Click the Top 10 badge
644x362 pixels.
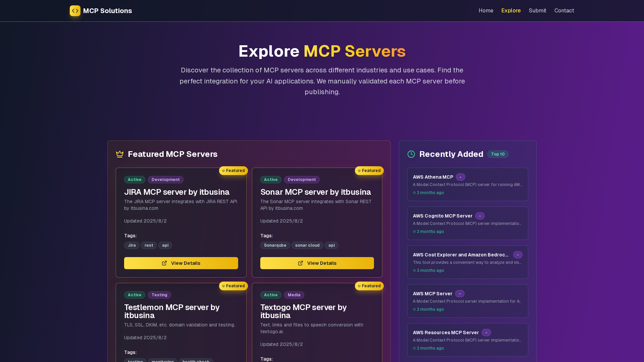click(498, 154)
